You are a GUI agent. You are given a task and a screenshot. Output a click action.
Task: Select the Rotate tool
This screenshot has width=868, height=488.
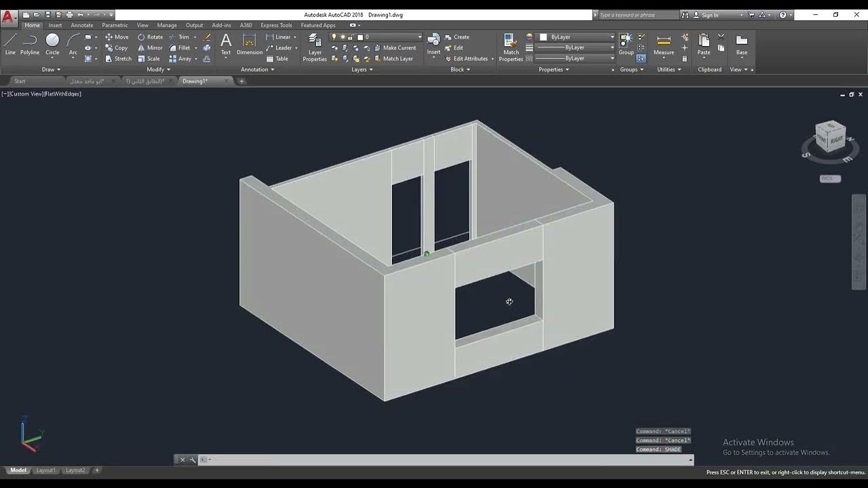(150, 37)
